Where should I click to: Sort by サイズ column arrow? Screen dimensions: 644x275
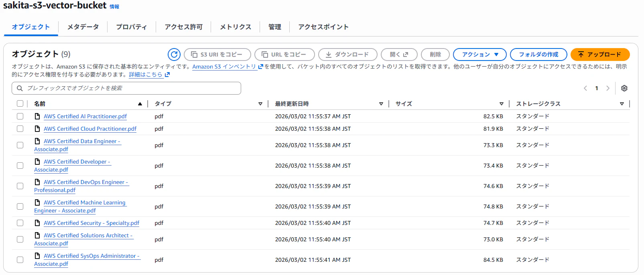(502, 104)
